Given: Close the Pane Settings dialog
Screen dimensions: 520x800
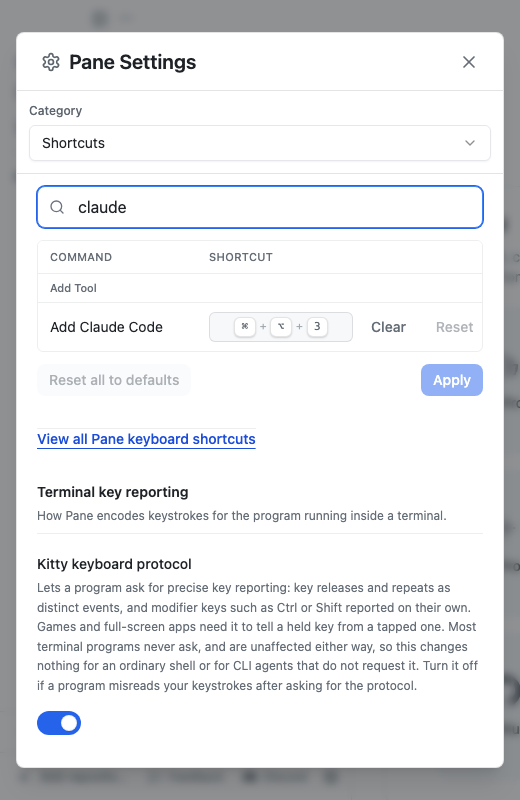Looking at the screenshot, I should pyautogui.click(x=468, y=62).
